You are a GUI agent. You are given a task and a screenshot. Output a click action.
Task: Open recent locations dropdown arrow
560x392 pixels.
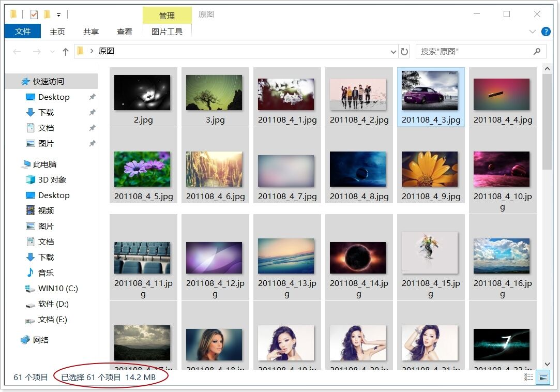52,52
